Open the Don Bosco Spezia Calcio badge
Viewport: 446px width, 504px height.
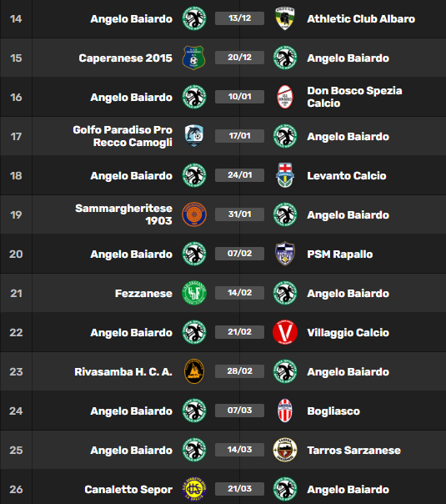(285, 97)
